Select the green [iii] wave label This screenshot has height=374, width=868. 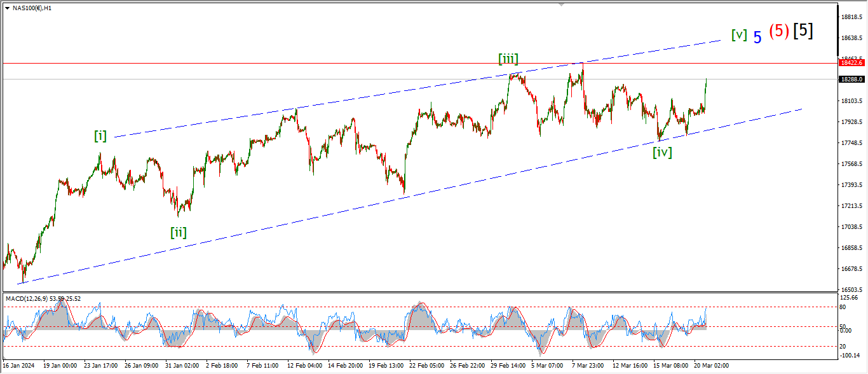click(x=508, y=59)
